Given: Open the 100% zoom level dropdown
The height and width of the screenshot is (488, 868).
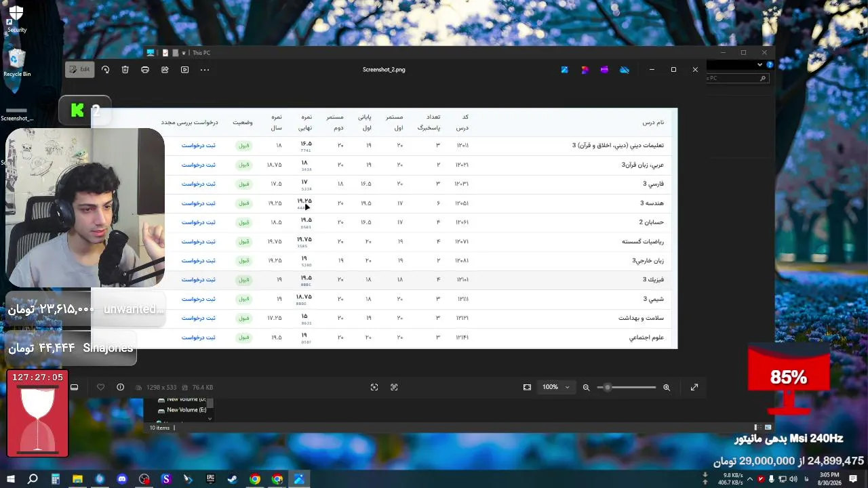Looking at the screenshot, I should tap(556, 387).
